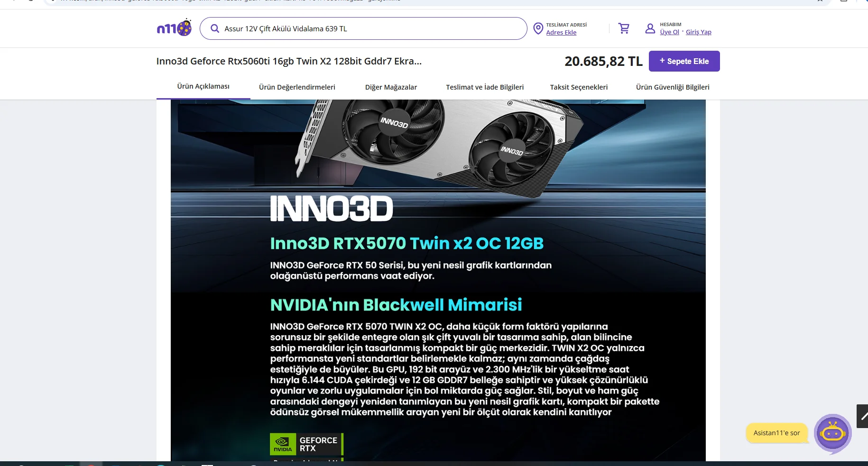
Task: Switch to Taksit Seçenekleri tab
Action: click(x=579, y=87)
